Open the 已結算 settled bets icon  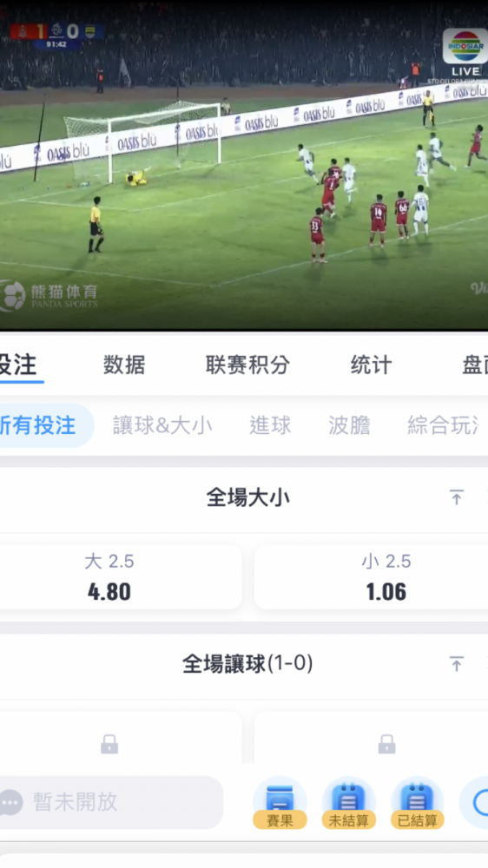[417, 802]
